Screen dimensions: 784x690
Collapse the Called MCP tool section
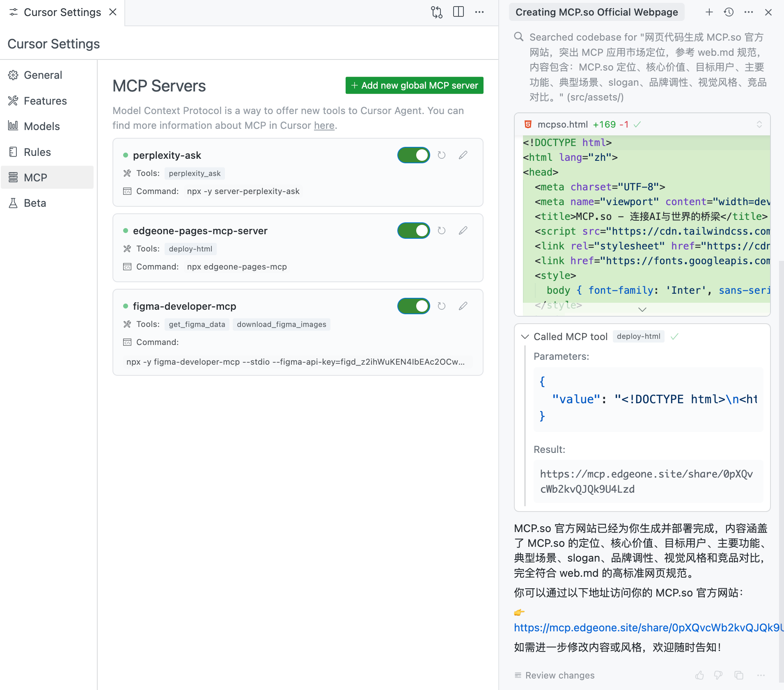[525, 337]
